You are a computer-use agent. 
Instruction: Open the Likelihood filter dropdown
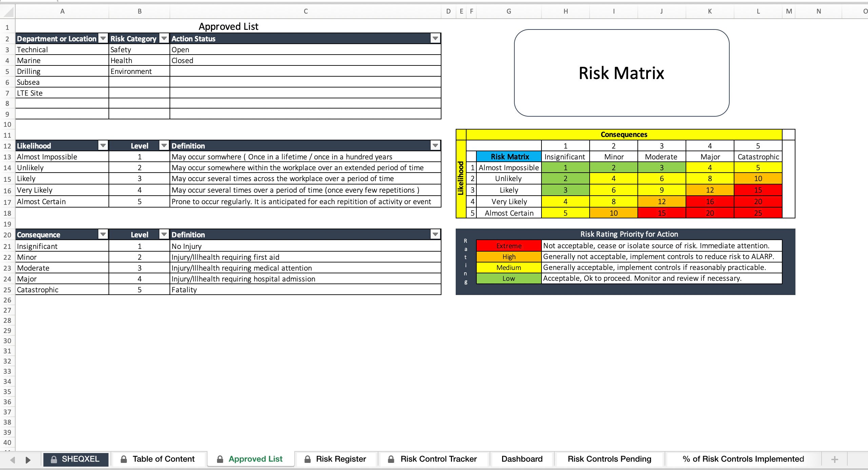pyautogui.click(x=103, y=145)
